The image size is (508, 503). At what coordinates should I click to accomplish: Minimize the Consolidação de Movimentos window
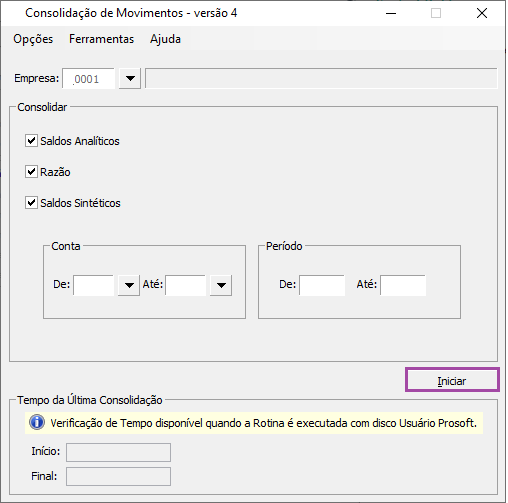(391, 13)
